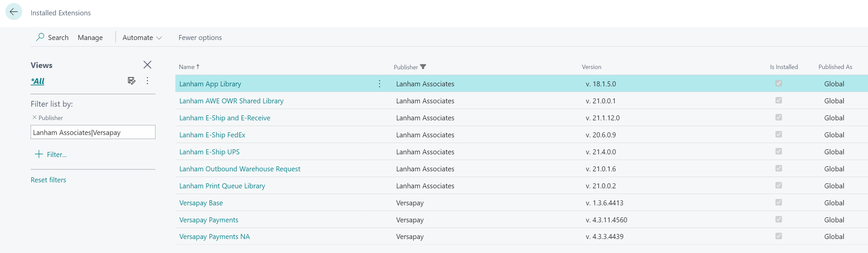The height and width of the screenshot is (253, 868).
Task: Open the Version column header menu
Action: pyautogui.click(x=591, y=67)
